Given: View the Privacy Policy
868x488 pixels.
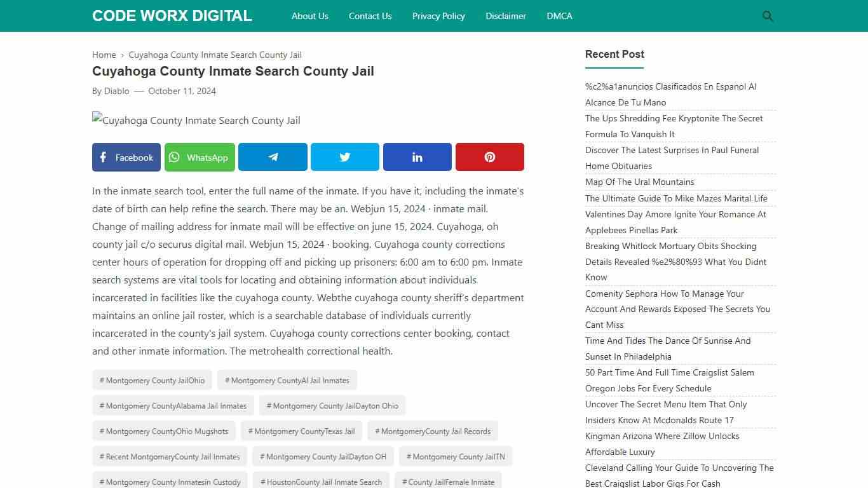Looking at the screenshot, I should 438,16.
